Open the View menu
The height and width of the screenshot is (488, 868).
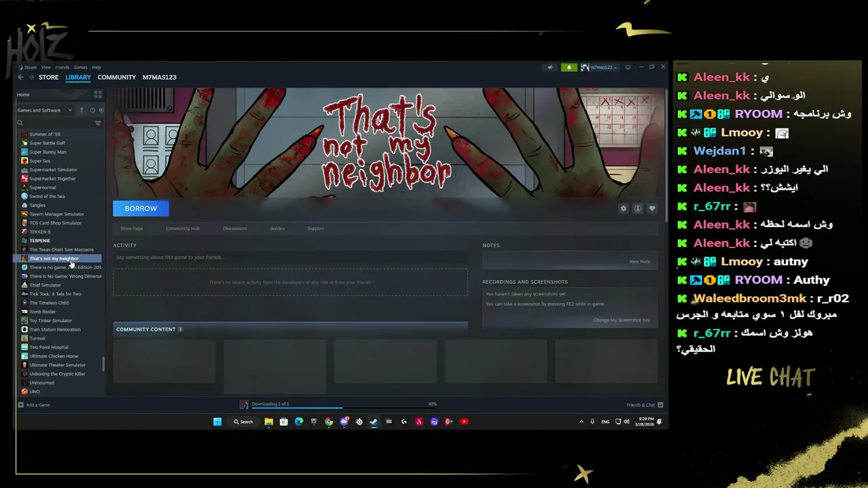45,67
